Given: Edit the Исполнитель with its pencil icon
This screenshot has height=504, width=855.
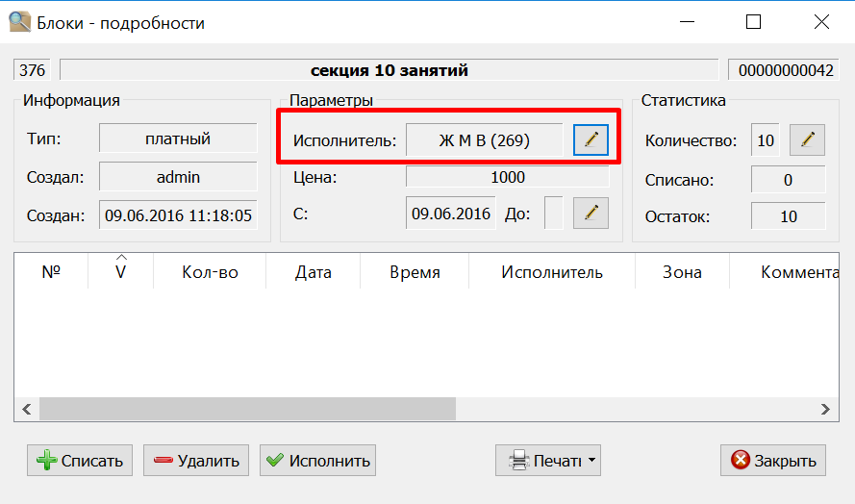Looking at the screenshot, I should coord(591,139).
